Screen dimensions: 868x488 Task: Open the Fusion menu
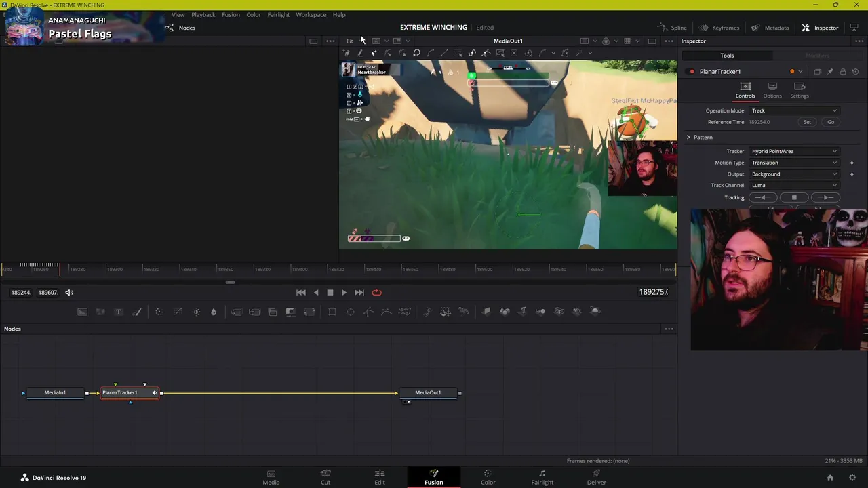click(231, 14)
